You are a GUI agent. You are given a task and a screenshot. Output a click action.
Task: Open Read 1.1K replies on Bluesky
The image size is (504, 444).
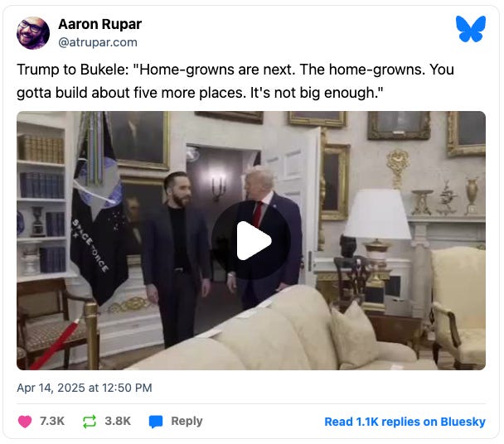coord(405,422)
